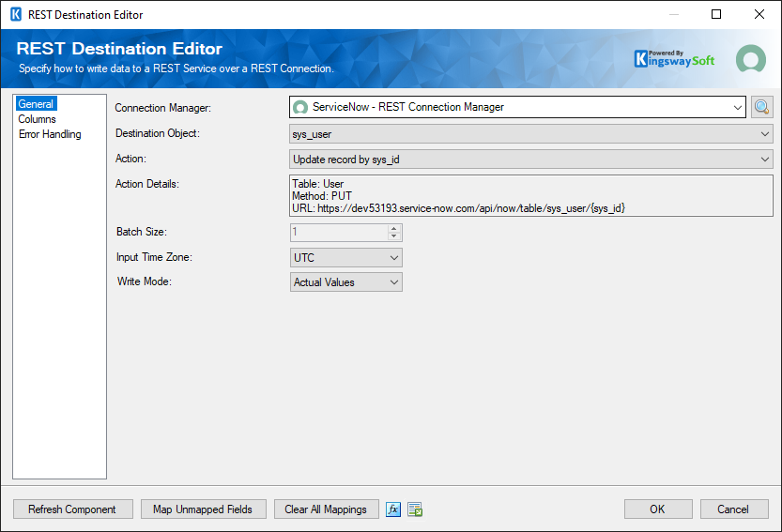Click the URL line in Action Details
This screenshot has width=782, height=532.
[458, 208]
